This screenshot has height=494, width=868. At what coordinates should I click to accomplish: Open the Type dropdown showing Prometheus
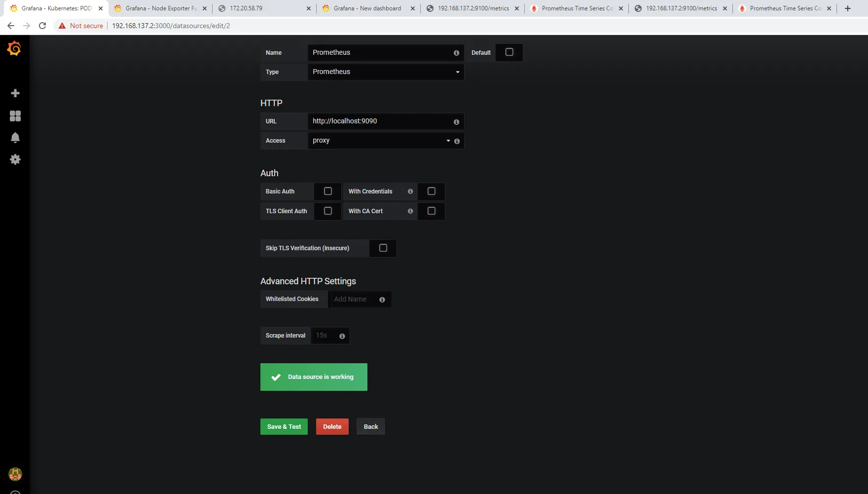pos(386,72)
